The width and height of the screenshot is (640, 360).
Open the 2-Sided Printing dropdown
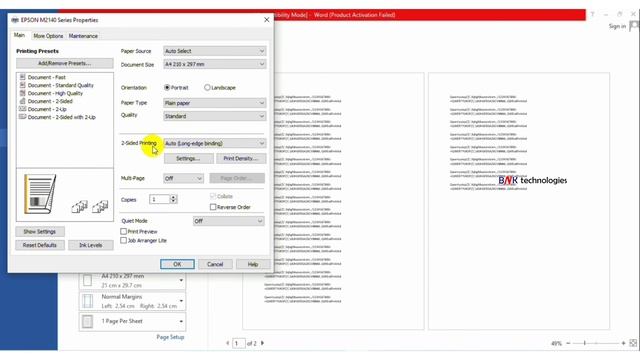coord(215,143)
